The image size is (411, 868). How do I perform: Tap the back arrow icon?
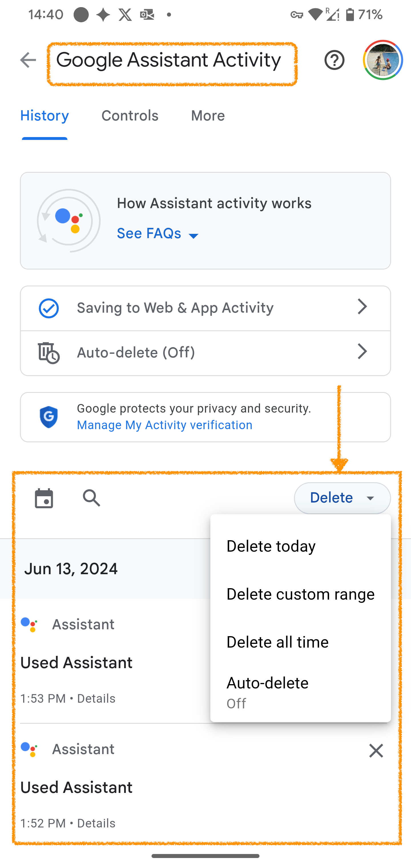coord(28,60)
